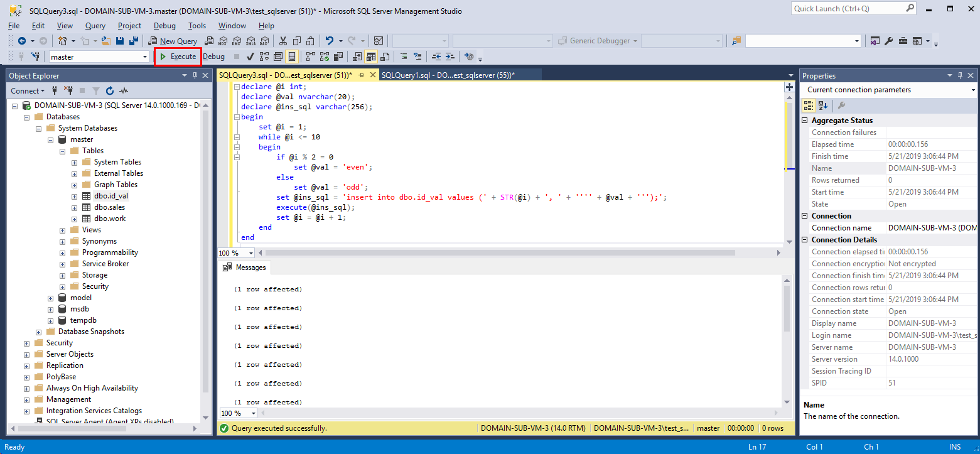
Task: Click the Undo arrow icon
Action: tap(330, 41)
